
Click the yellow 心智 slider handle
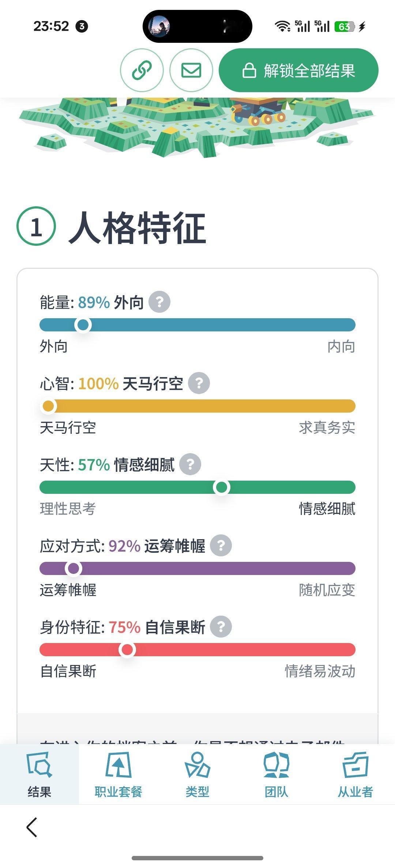pyautogui.click(x=48, y=406)
